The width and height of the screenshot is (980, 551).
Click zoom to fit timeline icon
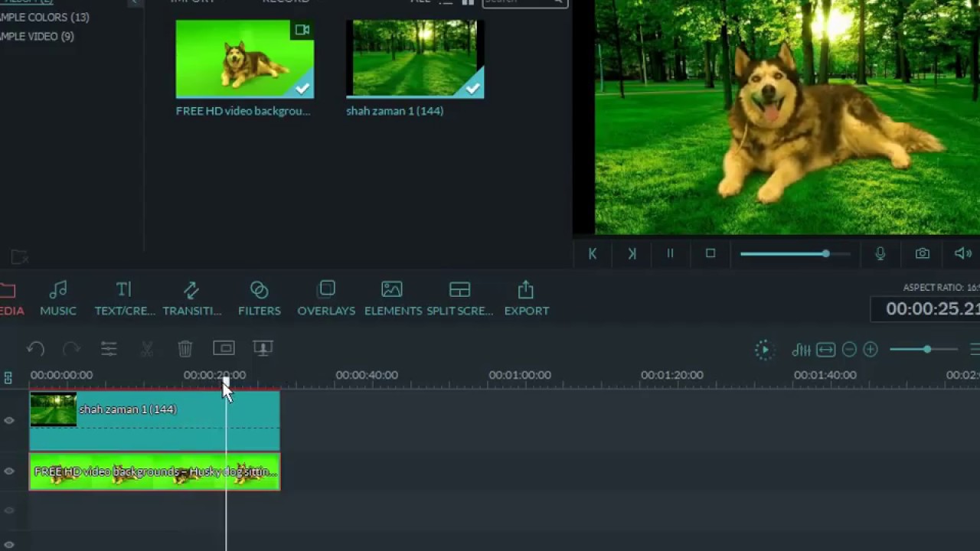825,350
